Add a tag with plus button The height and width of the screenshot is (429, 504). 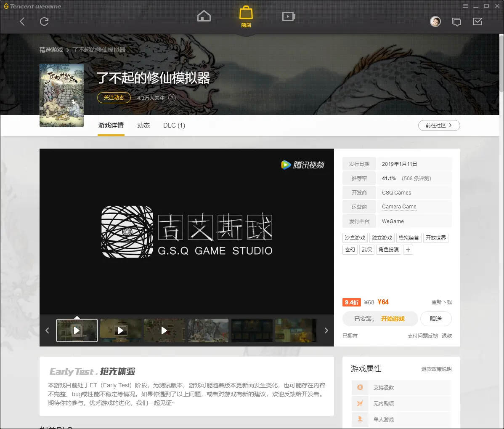point(408,250)
